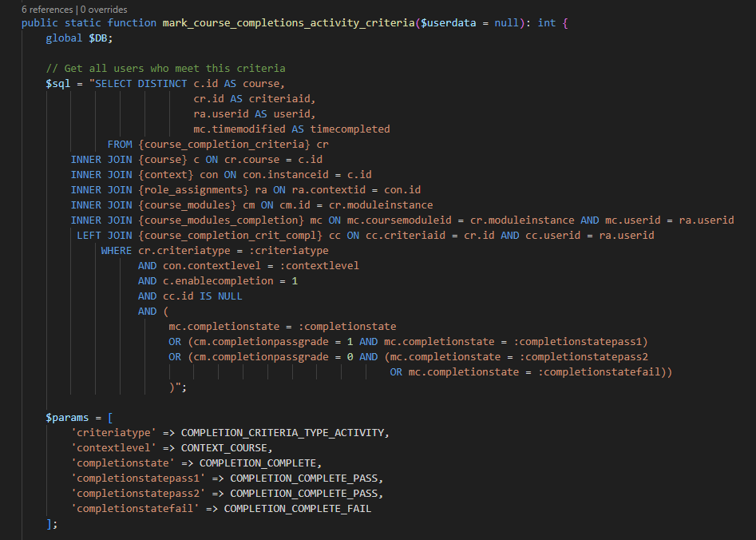Viewport: 756px width, 540px height.
Task: Click the 'LEFT JOIN' keyword
Action: (104, 236)
